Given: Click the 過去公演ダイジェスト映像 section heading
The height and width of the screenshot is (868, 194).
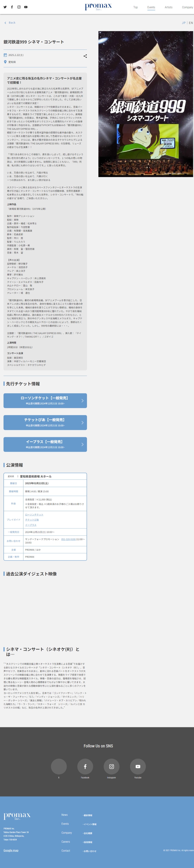Looking at the screenshot, I should point(31,574).
